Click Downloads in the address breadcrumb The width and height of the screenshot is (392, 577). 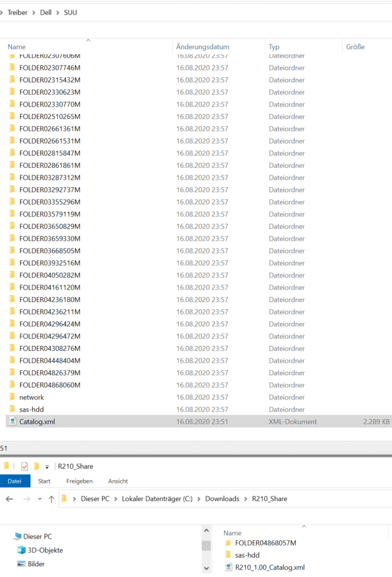pos(222,499)
